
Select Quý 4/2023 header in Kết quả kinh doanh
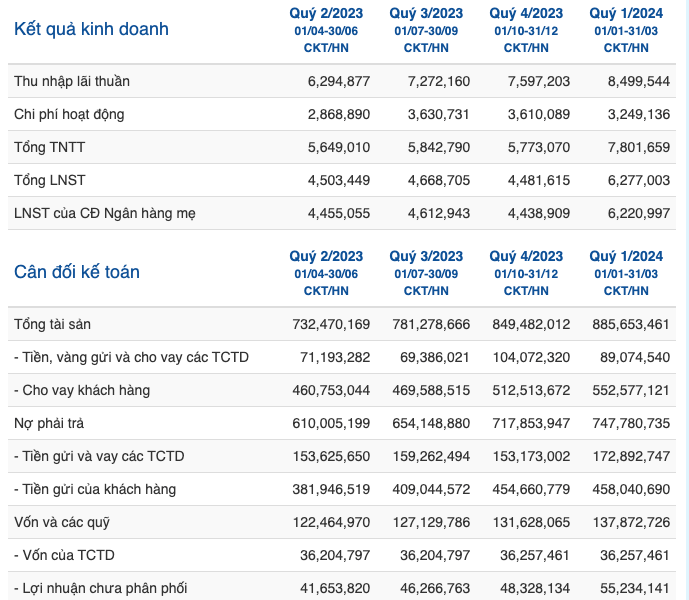point(526,13)
